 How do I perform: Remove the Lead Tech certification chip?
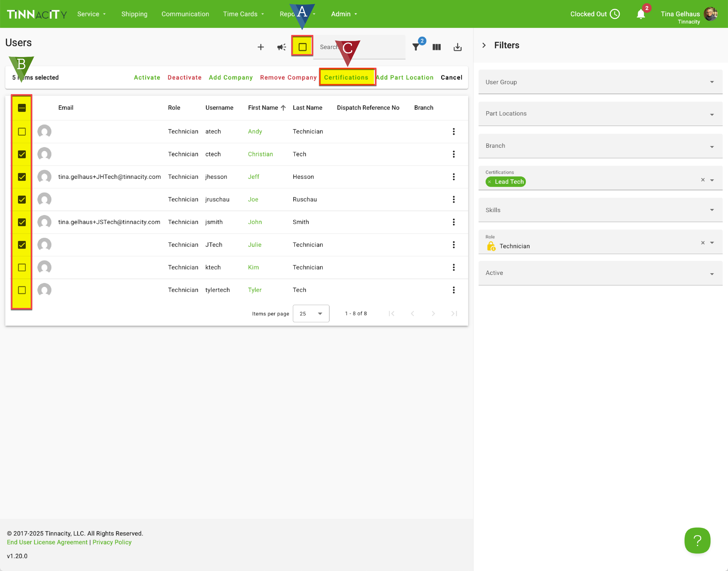point(489,182)
